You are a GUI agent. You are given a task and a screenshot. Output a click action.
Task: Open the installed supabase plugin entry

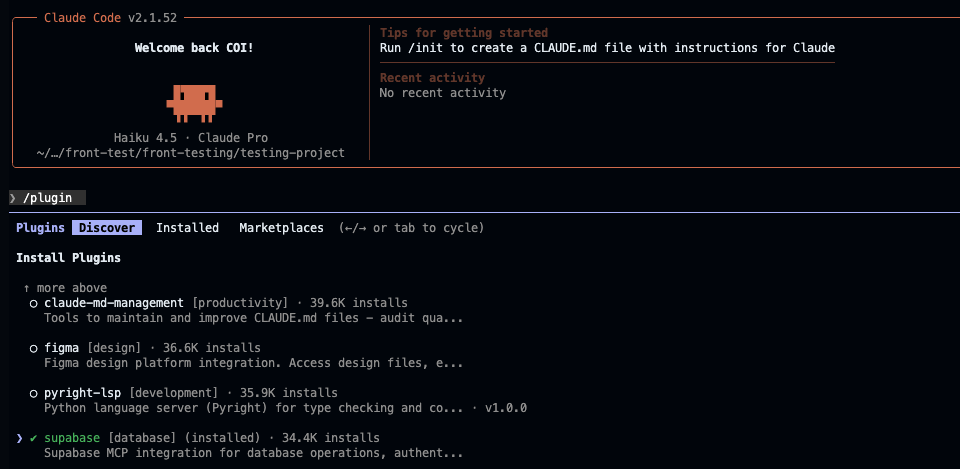(x=72, y=438)
